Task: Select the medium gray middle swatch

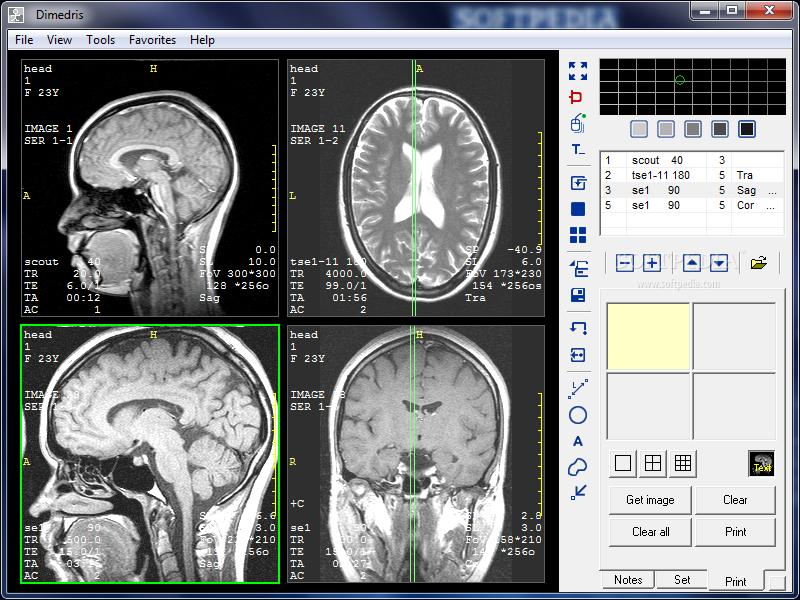Action: point(692,129)
